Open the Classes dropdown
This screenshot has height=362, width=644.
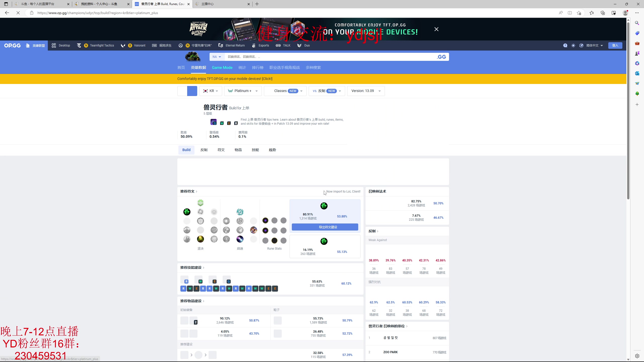click(x=285, y=91)
